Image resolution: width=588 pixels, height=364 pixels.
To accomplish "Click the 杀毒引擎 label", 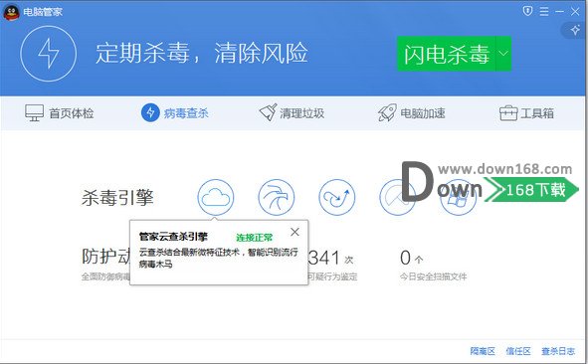I will tap(117, 198).
